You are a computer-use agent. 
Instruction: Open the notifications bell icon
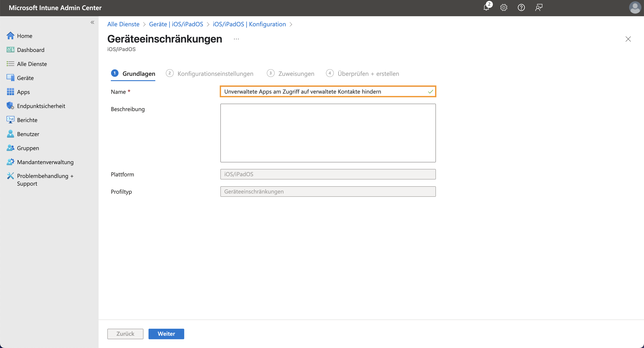click(x=486, y=7)
